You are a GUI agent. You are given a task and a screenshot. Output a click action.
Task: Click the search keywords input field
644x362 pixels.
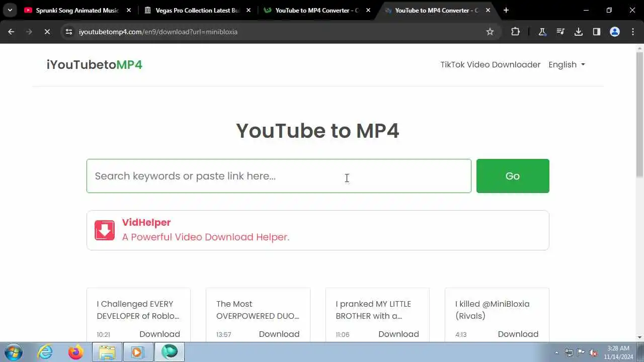point(279,176)
